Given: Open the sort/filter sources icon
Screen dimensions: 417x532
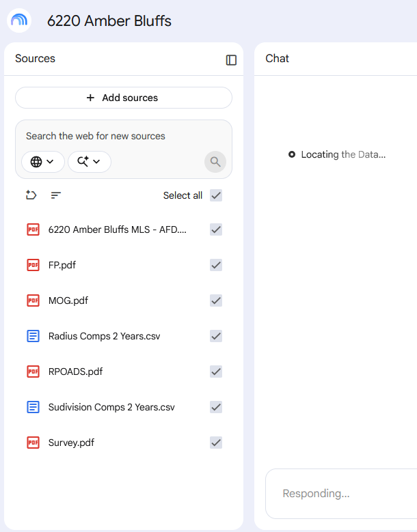Looking at the screenshot, I should (55, 195).
